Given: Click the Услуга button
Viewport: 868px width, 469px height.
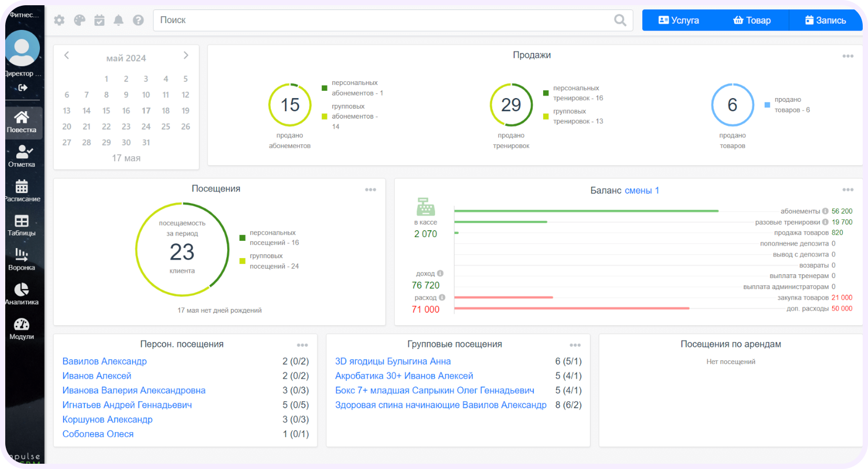Looking at the screenshot, I should click(x=679, y=20).
